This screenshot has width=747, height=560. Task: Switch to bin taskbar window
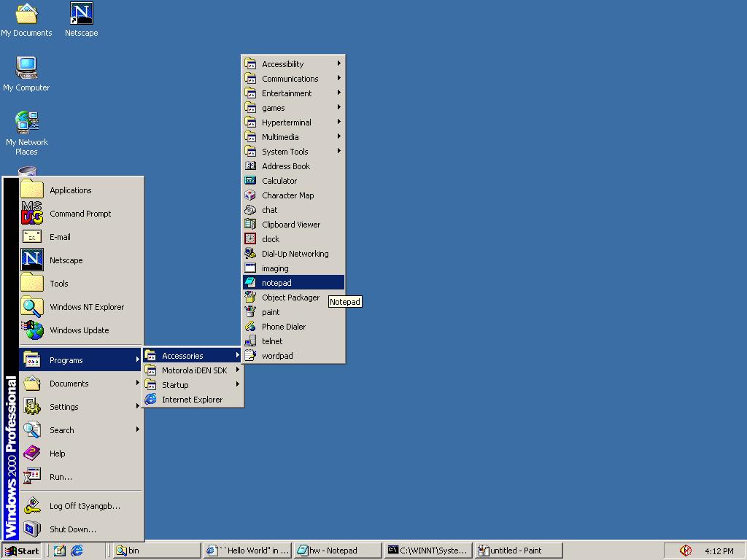coord(158,551)
